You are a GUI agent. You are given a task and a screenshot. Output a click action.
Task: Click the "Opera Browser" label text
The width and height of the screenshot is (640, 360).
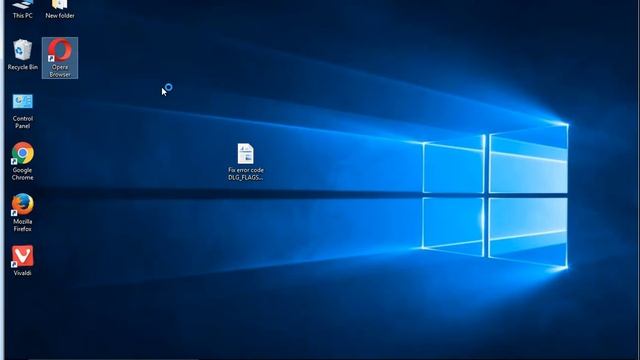(60, 71)
